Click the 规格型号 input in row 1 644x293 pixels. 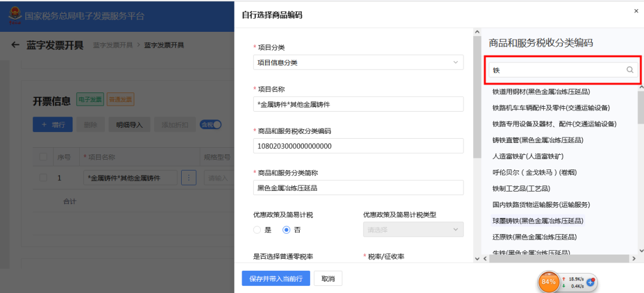[x=219, y=178]
